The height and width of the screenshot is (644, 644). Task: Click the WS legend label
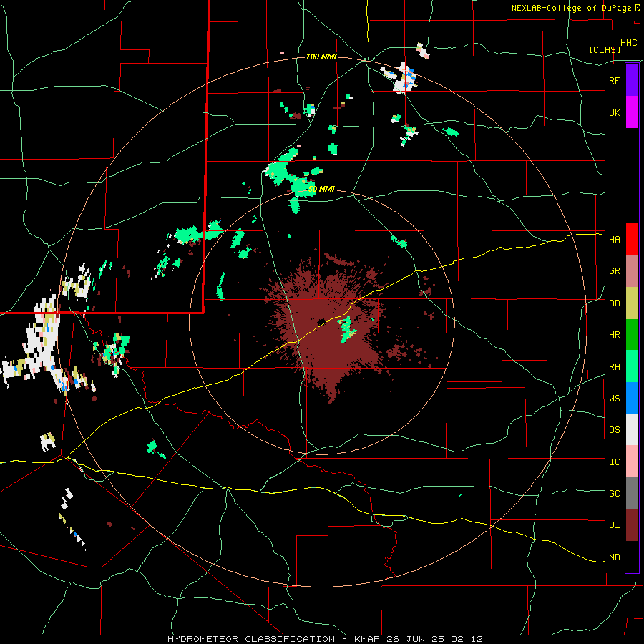click(614, 399)
